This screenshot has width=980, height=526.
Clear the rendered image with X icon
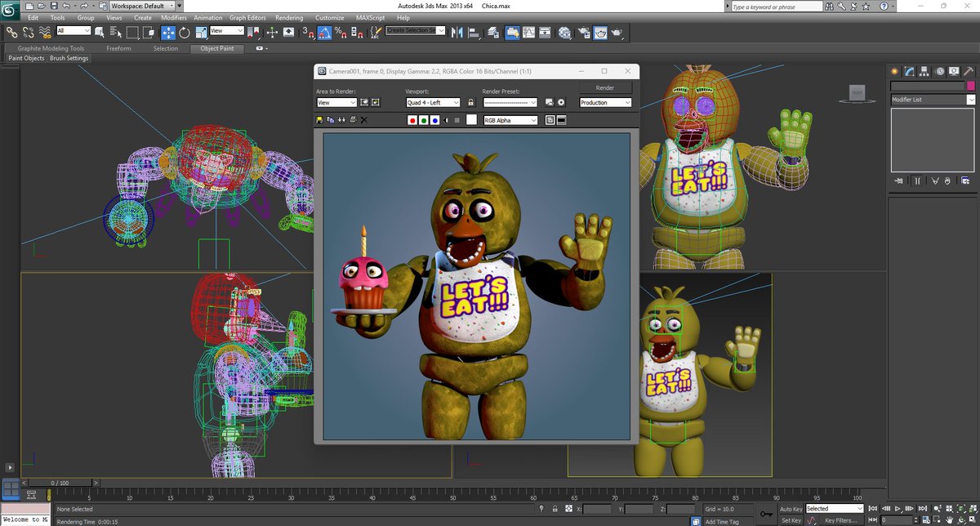364,120
